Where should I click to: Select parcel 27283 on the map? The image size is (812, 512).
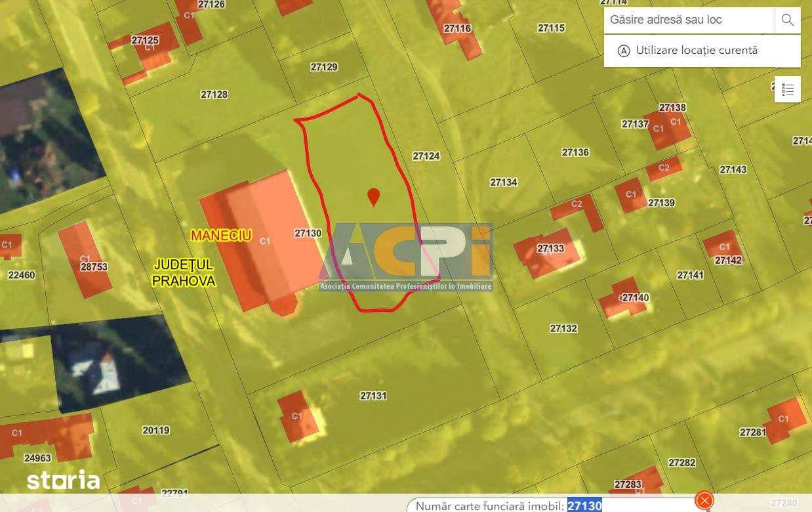click(628, 484)
